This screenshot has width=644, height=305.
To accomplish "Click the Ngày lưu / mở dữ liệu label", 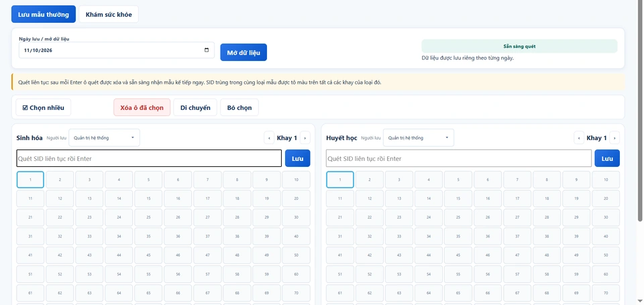I will pos(44,39).
